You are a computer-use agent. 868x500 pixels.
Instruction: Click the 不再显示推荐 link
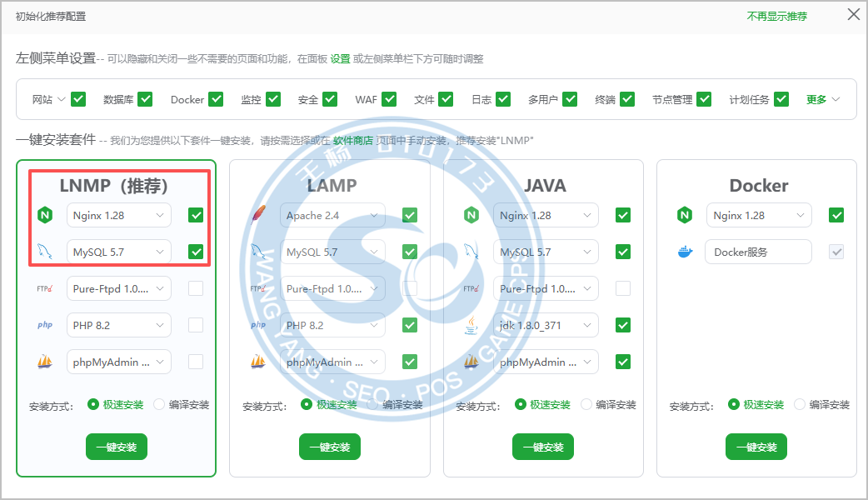point(776,16)
